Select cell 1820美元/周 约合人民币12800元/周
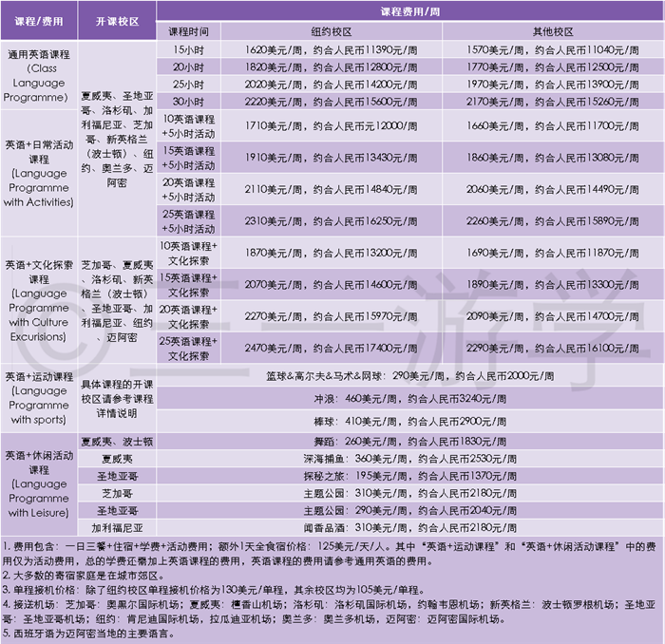Viewport: 665px width, 644px height. 332,67
